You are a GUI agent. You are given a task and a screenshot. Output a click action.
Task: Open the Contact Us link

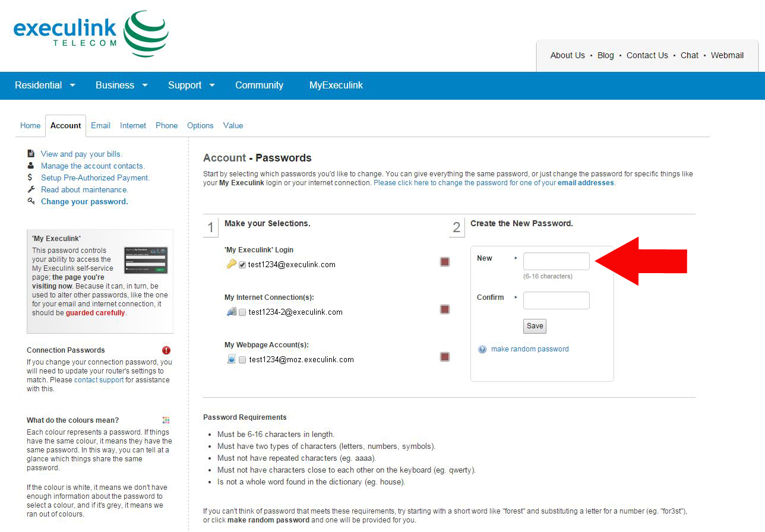tap(647, 55)
